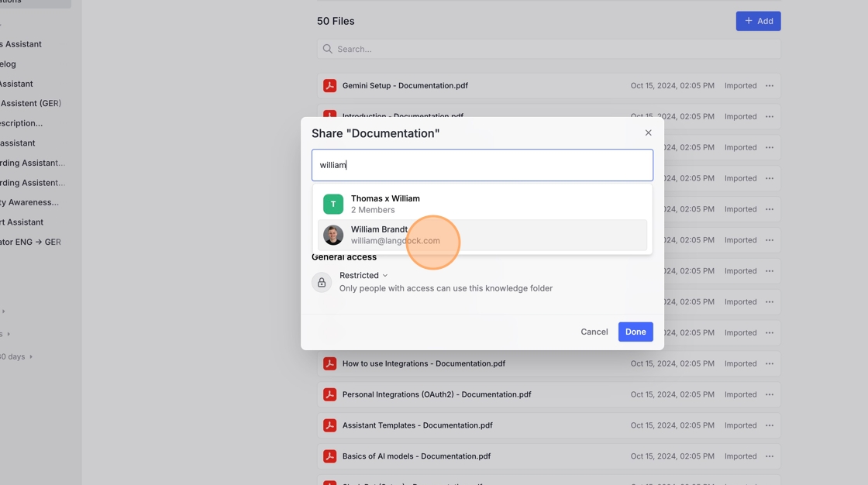This screenshot has height=485, width=868.
Task: Open options menu for Assistant Templates file
Action: 770,425
